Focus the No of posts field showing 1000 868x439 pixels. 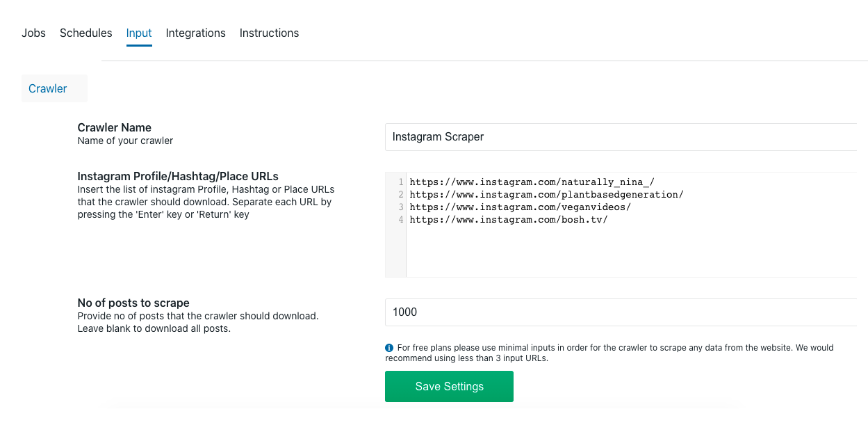pyautogui.click(x=621, y=312)
